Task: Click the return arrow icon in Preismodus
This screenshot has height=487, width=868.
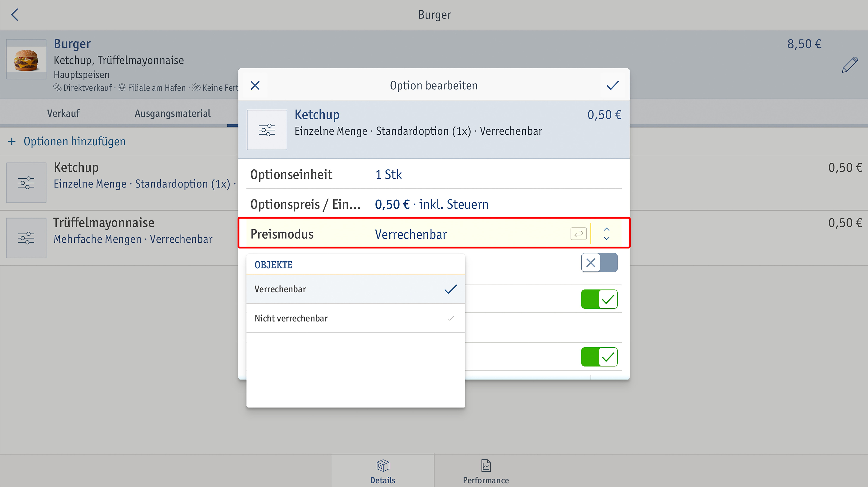Action: click(x=579, y=234)
